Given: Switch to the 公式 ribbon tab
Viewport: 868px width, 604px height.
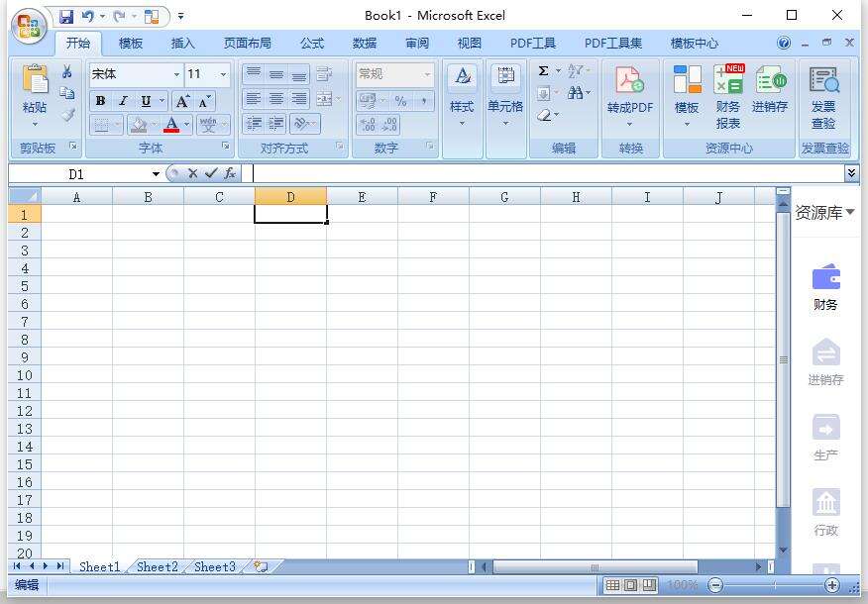Looking at the screenshot, I should (312, 44).
